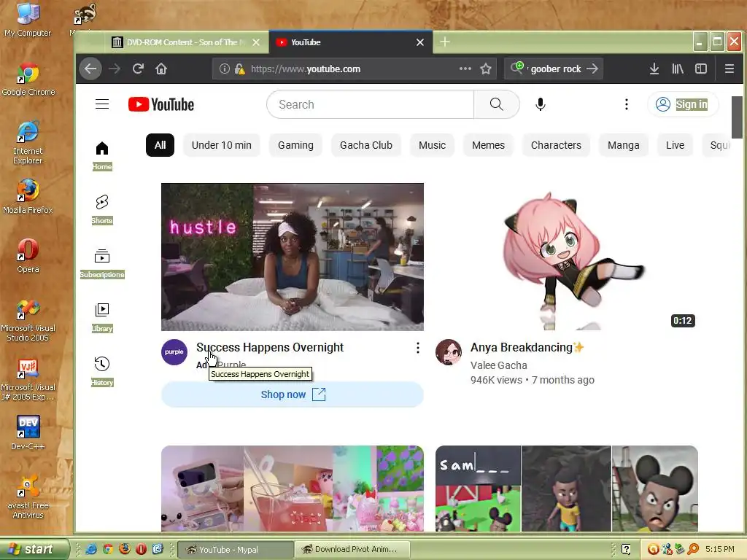Open Library in YouTube sidebar
This screenshot has height=560, width=747.
coord(102,318)
